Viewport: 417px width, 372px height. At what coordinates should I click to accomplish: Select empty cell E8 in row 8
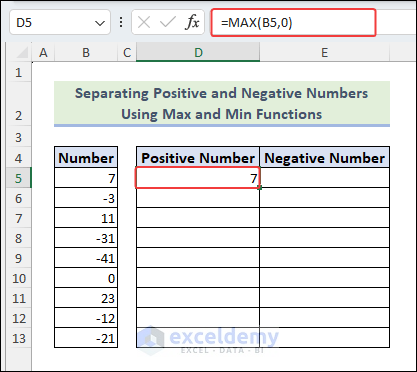[x=325, y=238]
